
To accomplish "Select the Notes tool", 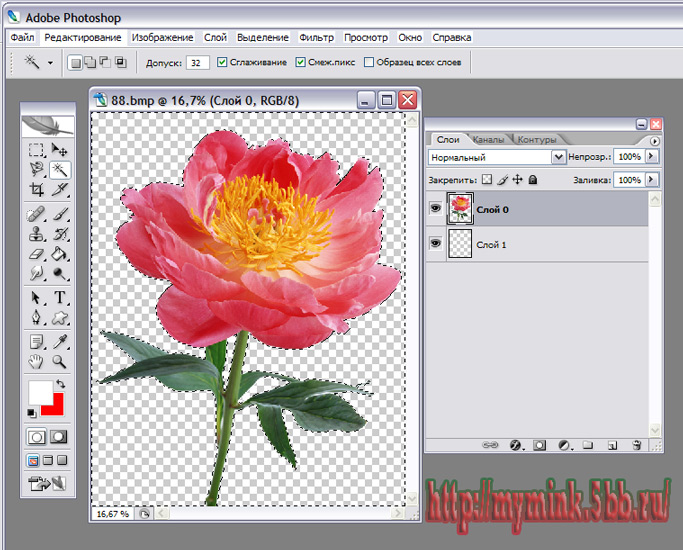I will [x=37, y=342].
